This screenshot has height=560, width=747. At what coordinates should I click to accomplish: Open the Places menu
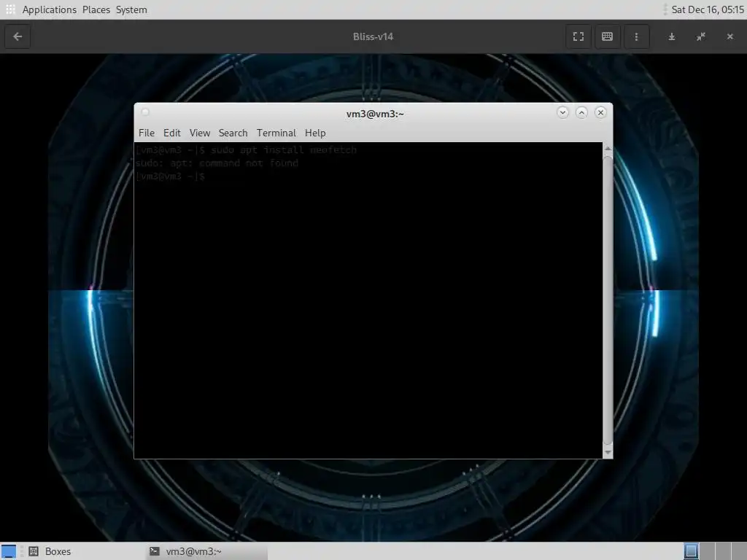[x=96, y=9]
